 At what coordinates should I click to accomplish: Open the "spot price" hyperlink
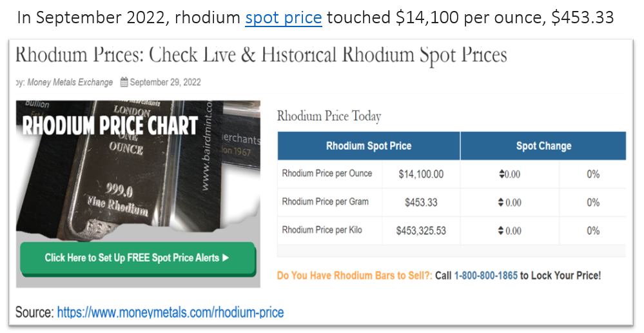pyautogui.click(x=284, y=18)
